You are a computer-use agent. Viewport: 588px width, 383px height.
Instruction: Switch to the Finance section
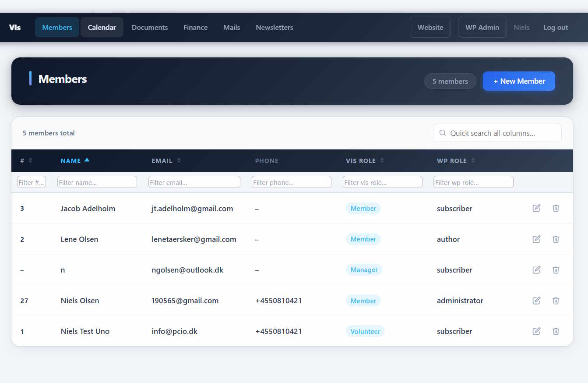[195, 27]
